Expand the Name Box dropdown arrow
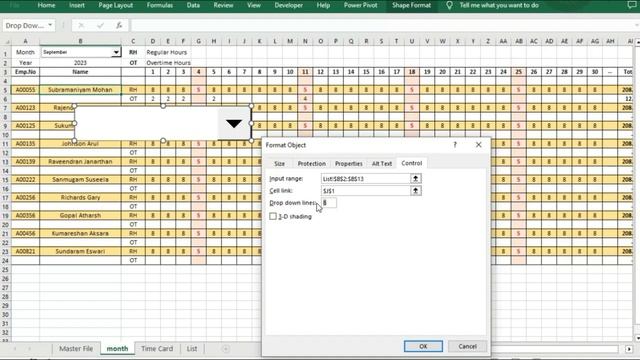This screenshot has height=360, width=640. (50, 25)
